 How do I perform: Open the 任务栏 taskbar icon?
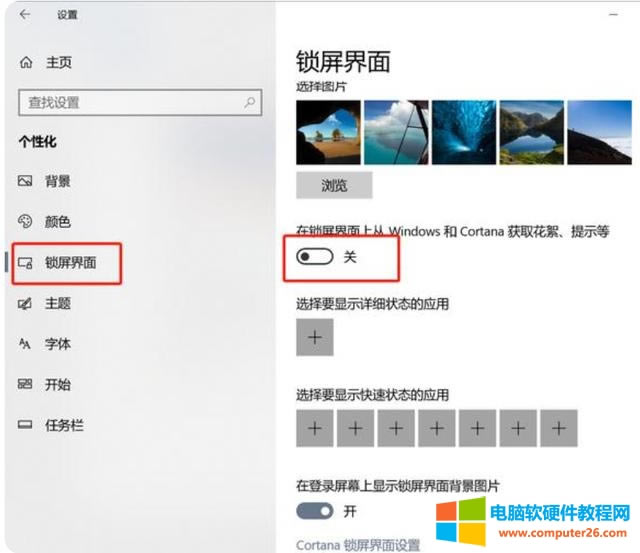pos(25,425)
